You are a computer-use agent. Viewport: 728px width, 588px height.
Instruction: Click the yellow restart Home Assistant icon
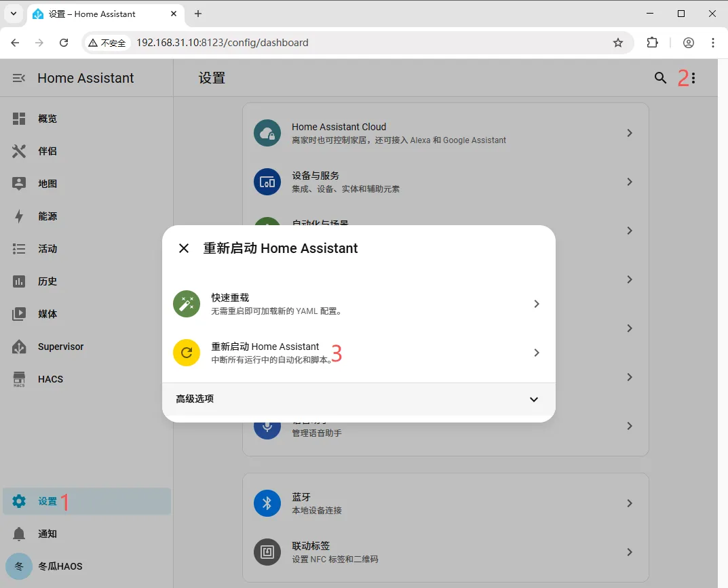[187, 353]
